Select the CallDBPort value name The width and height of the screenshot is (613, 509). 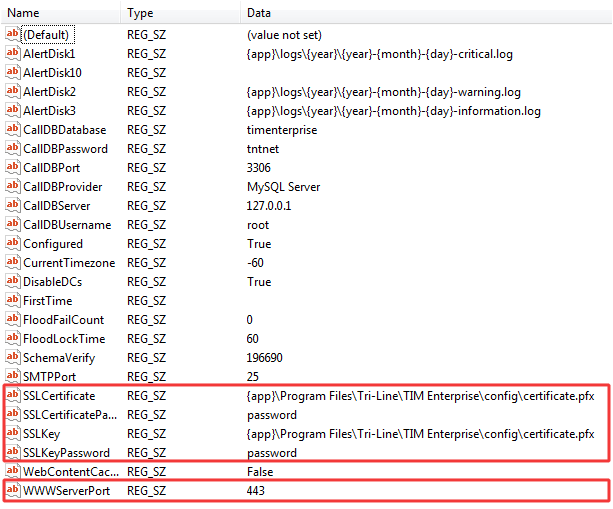pyautogui.click(x=52, y=168)
